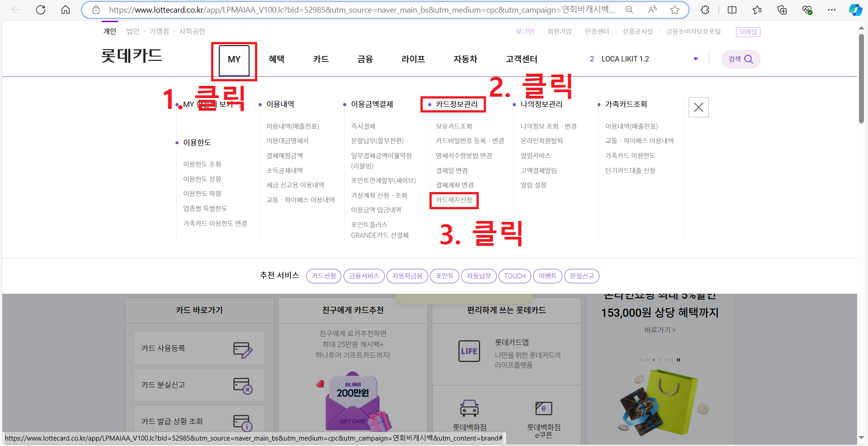868x446 pixels.
Task: Go to the browser home page icon
Action: [x=66, y=9]
